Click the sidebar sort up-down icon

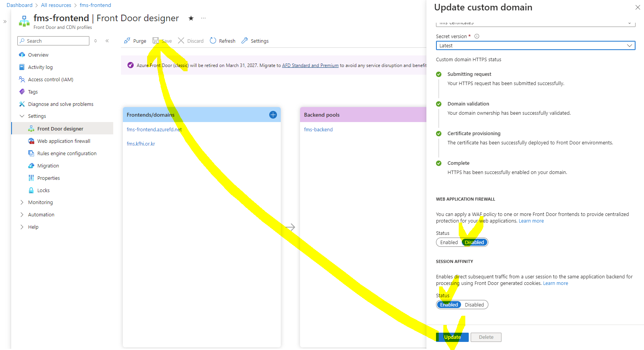[x=96, y=41]
